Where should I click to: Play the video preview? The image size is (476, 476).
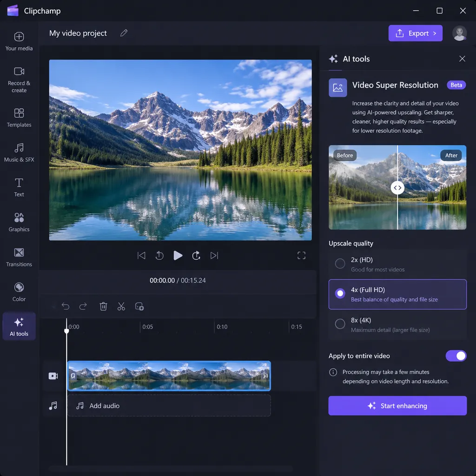point(178,256)
